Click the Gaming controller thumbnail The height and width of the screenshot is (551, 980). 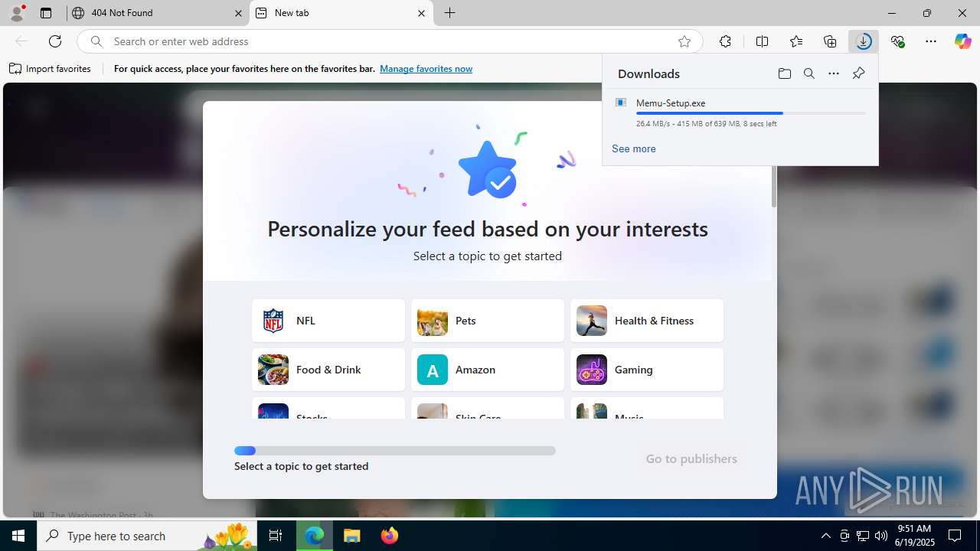coord(592,370)
